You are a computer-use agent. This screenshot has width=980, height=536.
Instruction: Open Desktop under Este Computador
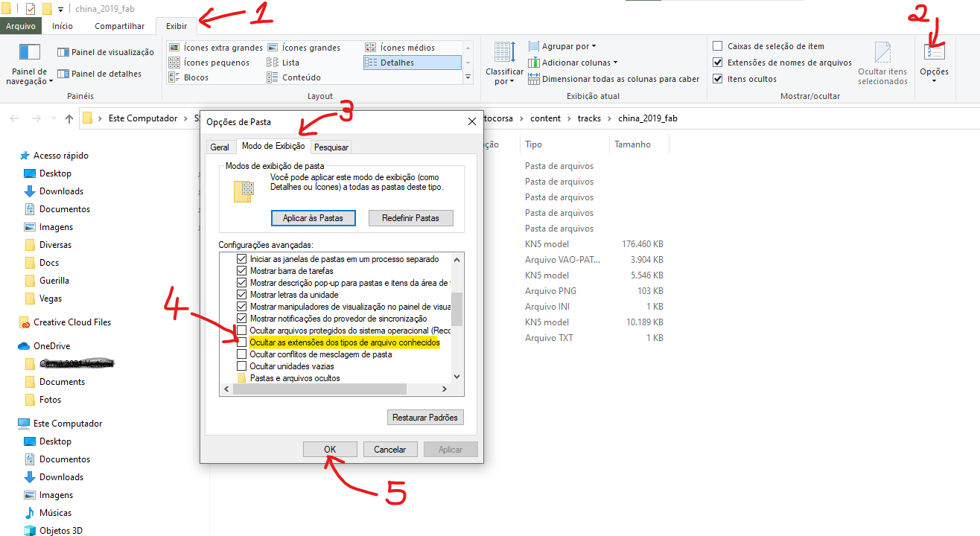(x=48, y=441)
